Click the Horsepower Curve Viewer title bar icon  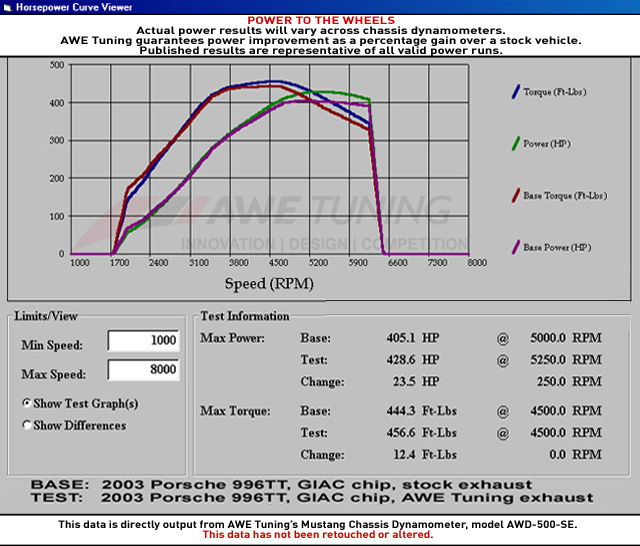tap(8, 6)
